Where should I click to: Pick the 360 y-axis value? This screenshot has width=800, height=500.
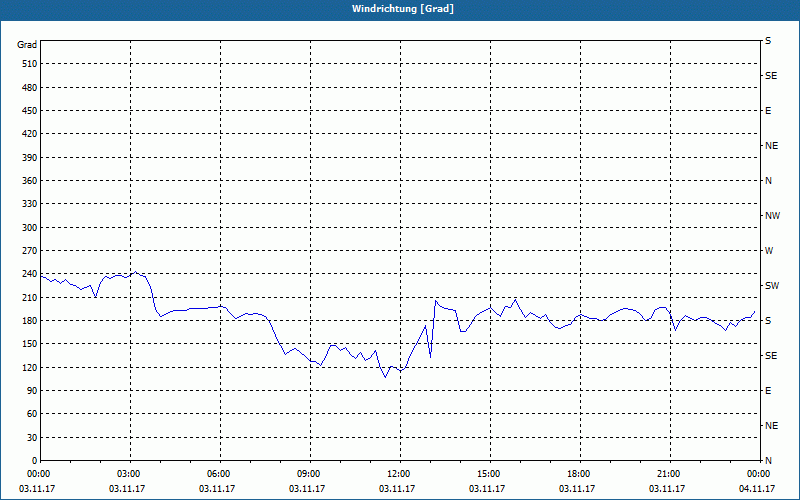[30, 181]
